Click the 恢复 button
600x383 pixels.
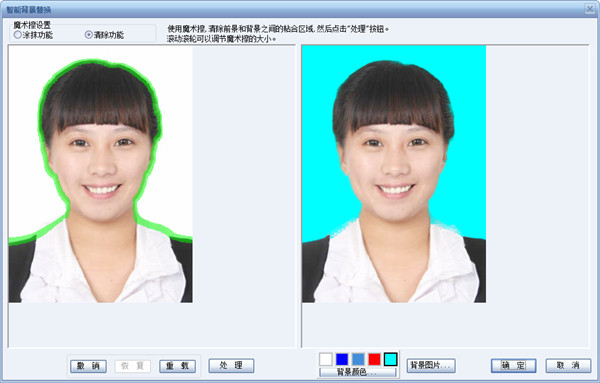coord(133,366)
